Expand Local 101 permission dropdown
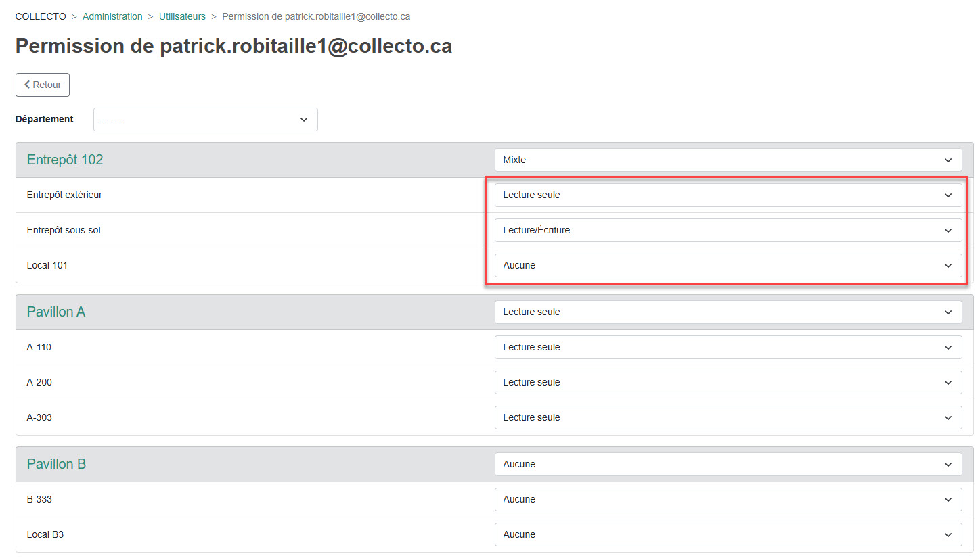Screen dimensions: 980x560 (x=728, y=266)
